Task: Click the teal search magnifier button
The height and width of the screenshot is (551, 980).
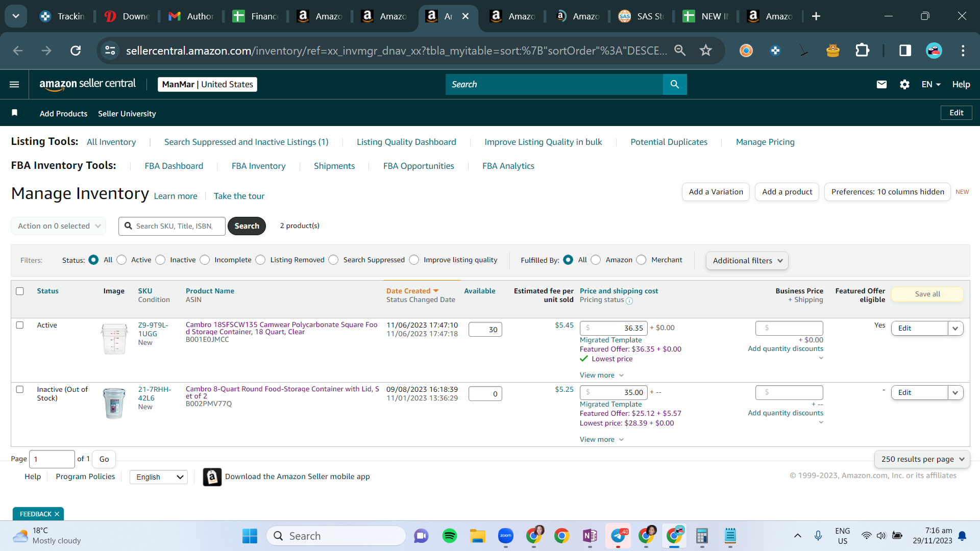Action: pyautogui.click(x=675, y=84)
